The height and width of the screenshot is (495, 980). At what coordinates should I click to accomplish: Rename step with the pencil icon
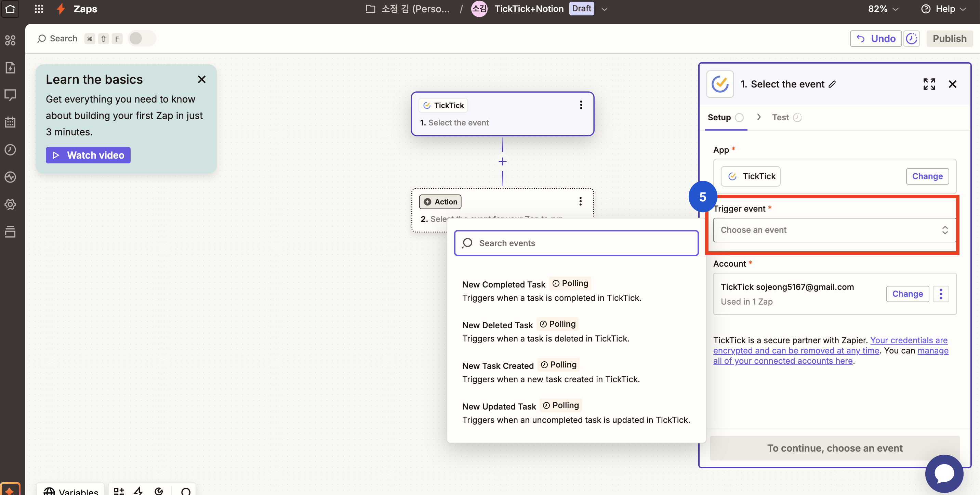point(832,84)
